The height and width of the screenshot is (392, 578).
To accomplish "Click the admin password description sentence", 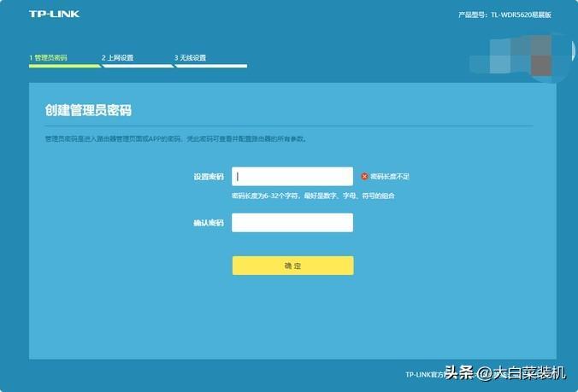I will [x=176, y=138].
